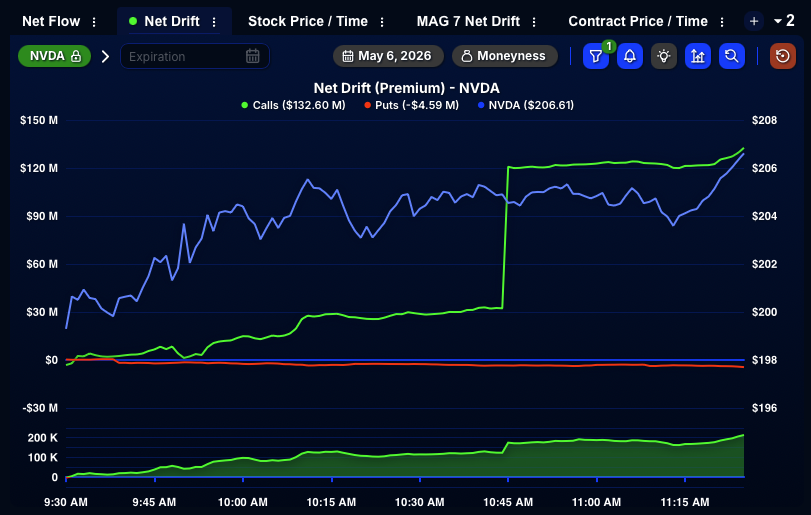Open MAG 7 Net Drift options menu
Viewport: 811px width, 515px height.
tap(534, 22)
